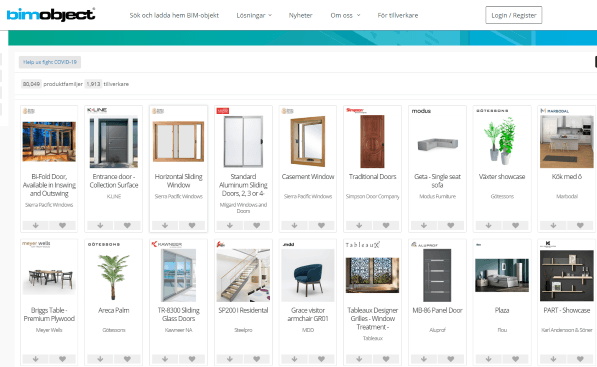The image size is (597, 367).
Task: Download the Horizontal Sliding Window
Action: pos(165,225)
